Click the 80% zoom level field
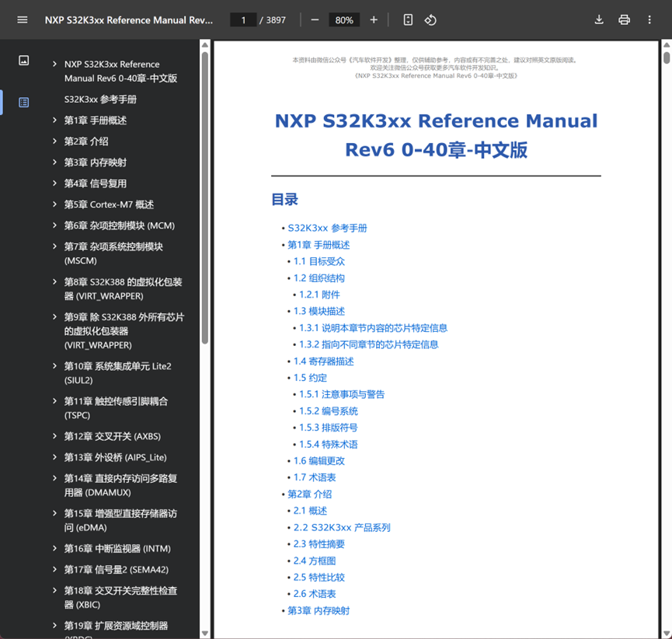The image size is (672, 639). pyautogui.click(x=344, y=19)
